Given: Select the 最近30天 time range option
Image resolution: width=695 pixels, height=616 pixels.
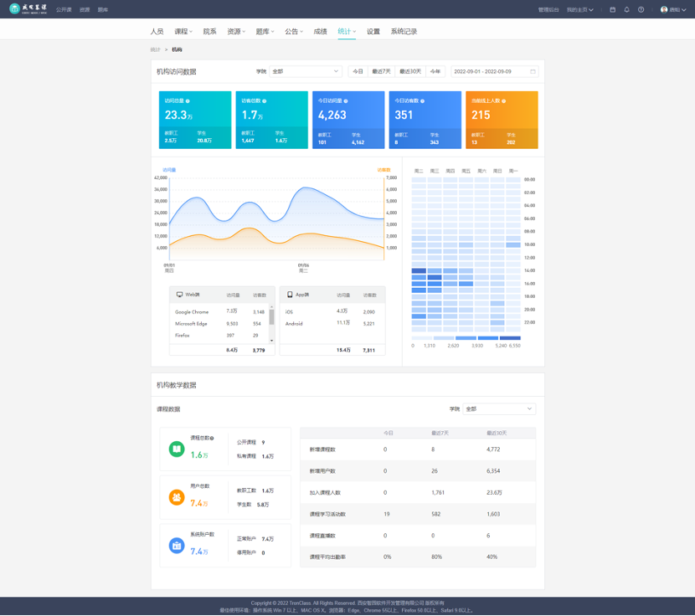Looking at the screenshot, I should point(410,72).
